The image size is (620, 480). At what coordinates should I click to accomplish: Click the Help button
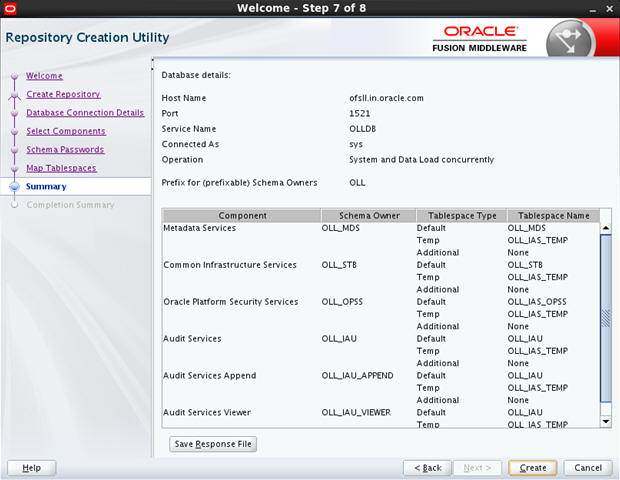pos(32,468)
